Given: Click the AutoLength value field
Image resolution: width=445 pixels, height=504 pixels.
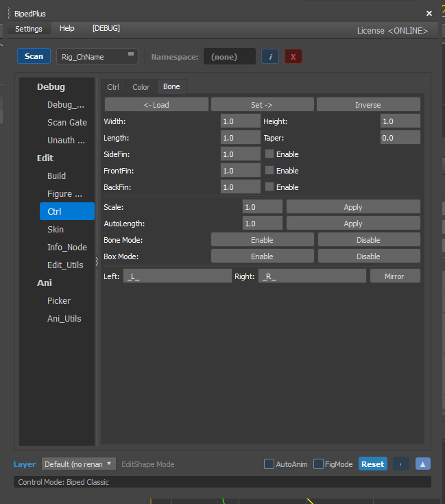Looking at the screenshot, I should [x=262, y=224].
